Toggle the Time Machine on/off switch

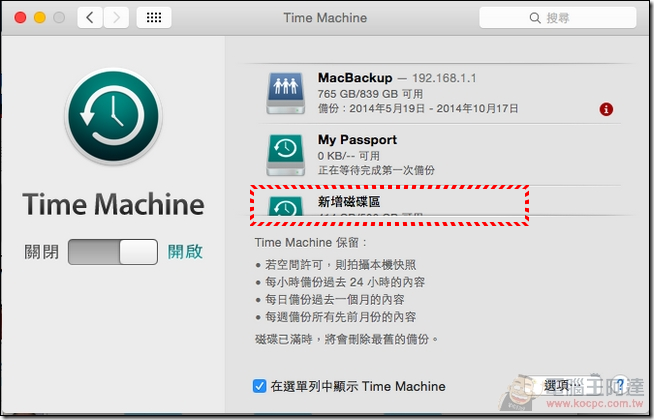[x=113, y=252]
